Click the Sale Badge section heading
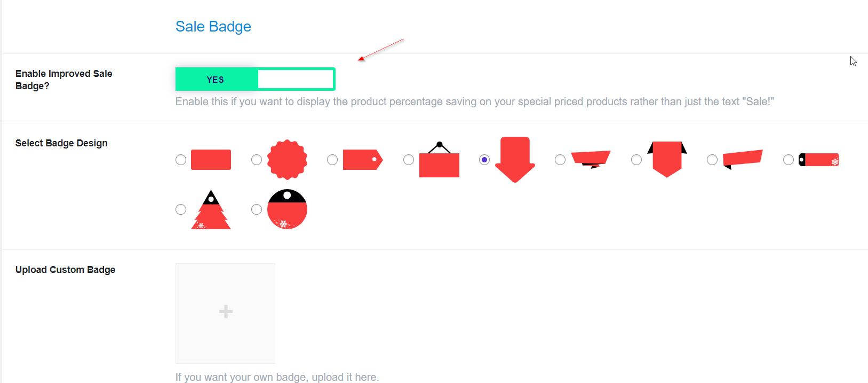 click(213, 26)
